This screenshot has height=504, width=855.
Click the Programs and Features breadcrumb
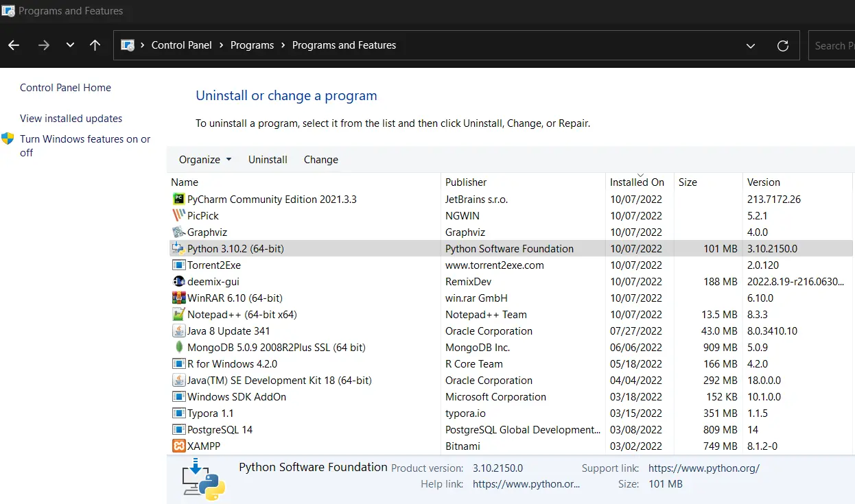click(x=344, y=45)
